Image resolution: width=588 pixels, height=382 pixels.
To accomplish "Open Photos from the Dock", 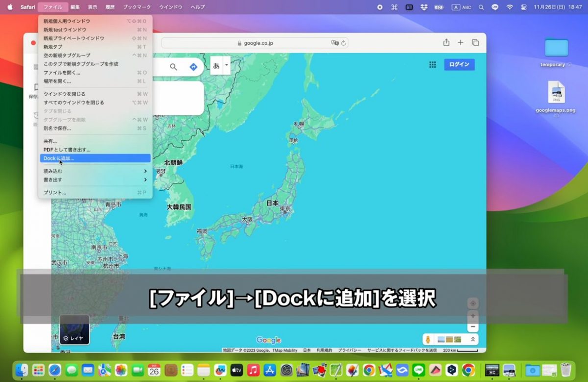I will [x=121, y=370].
